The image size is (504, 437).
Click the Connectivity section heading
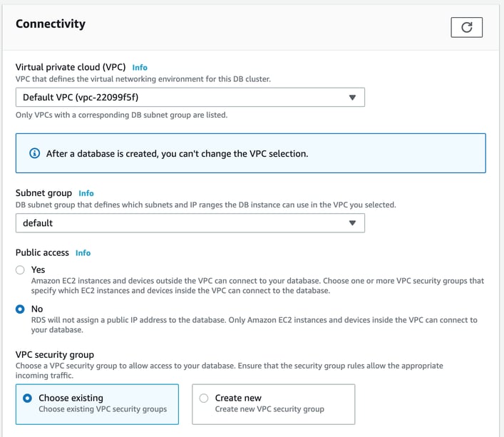tap(51, 24)
